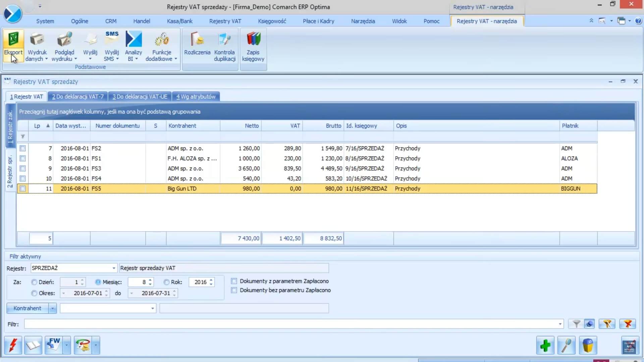Click the help question mark icon
The image size is (644, 362).
point(638,21)
